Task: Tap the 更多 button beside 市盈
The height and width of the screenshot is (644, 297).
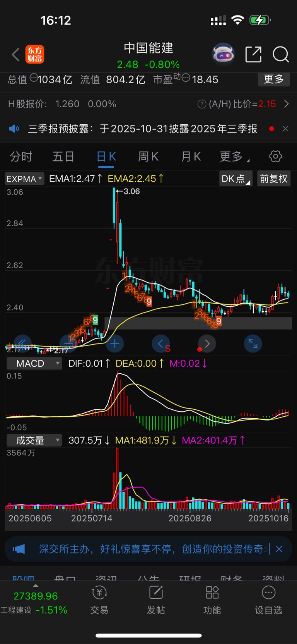Action: (274, 79)
